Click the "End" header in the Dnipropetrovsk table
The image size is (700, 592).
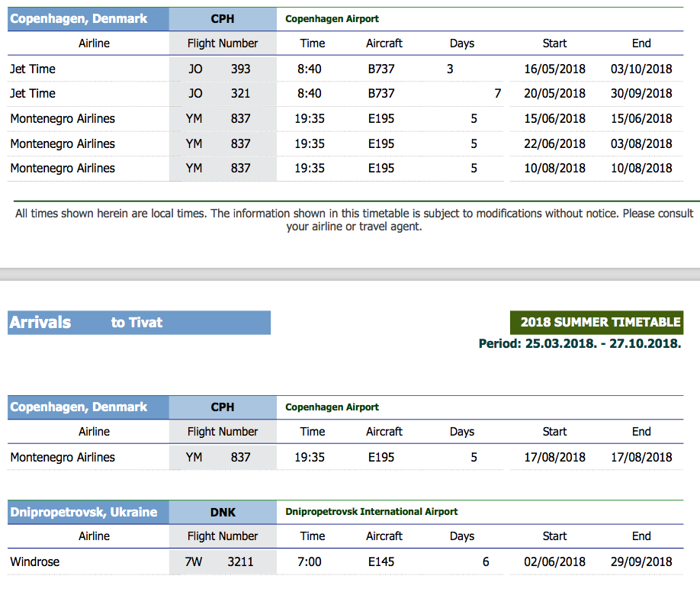(x=641, y=536)
